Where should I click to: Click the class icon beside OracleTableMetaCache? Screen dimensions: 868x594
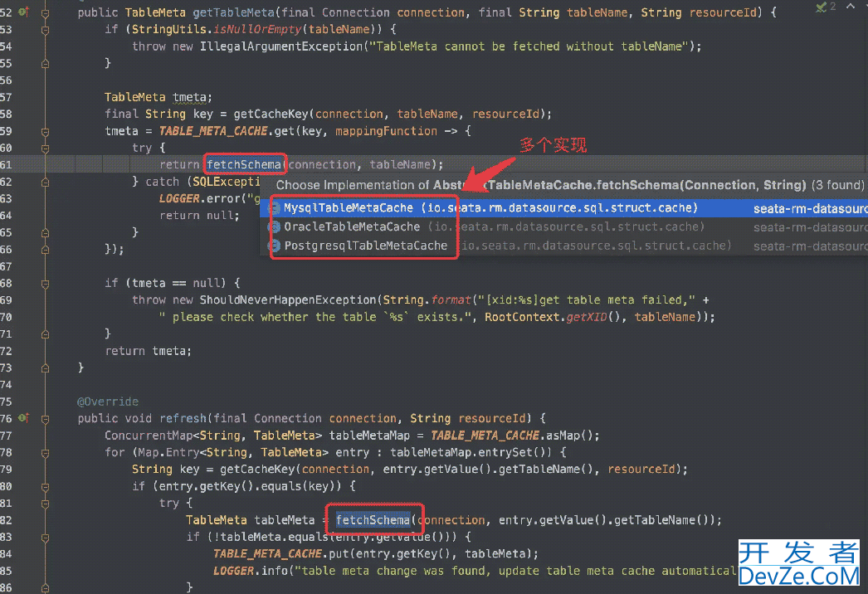click(x=274, y=226)
